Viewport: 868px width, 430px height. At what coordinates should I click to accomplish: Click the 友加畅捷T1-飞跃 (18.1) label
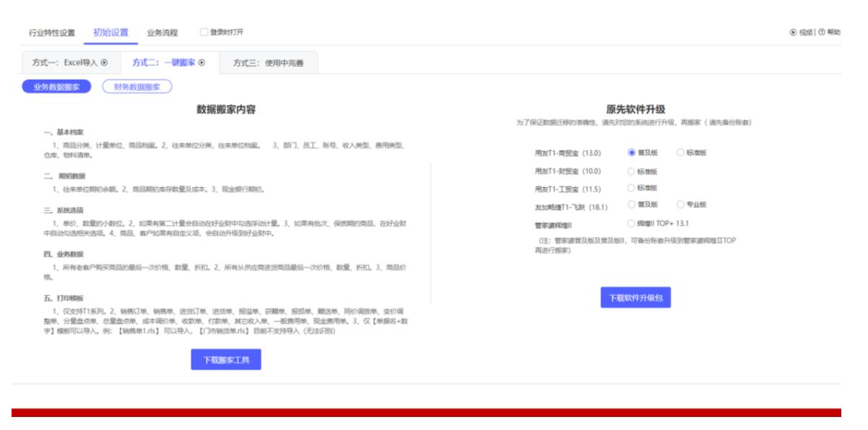tap(570, 206)
